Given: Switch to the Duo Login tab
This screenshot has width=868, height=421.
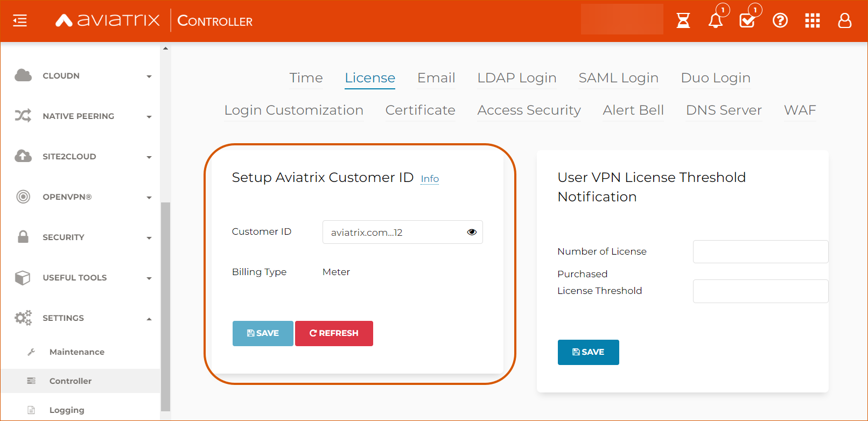Looking at the screenshot, I should (x=716, y=78).
